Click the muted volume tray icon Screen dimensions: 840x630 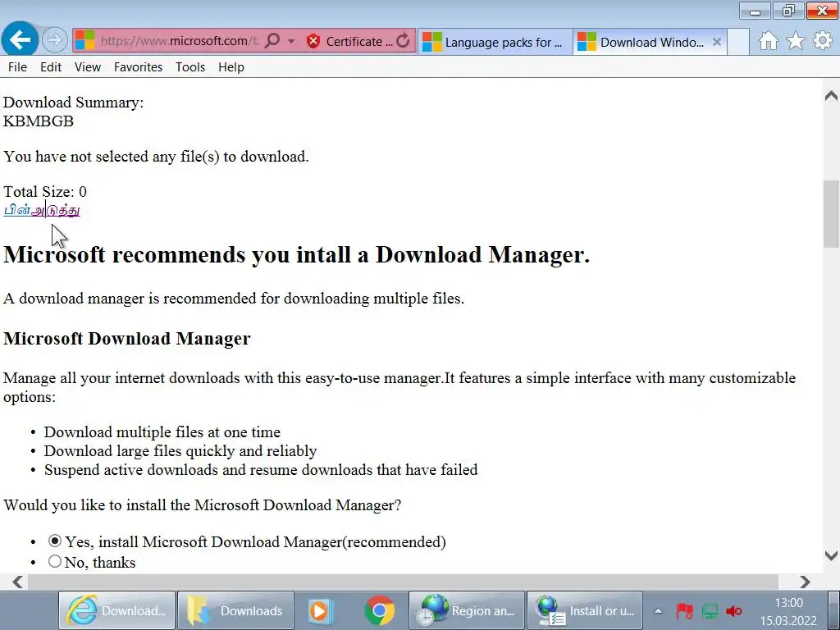point(734,610)
